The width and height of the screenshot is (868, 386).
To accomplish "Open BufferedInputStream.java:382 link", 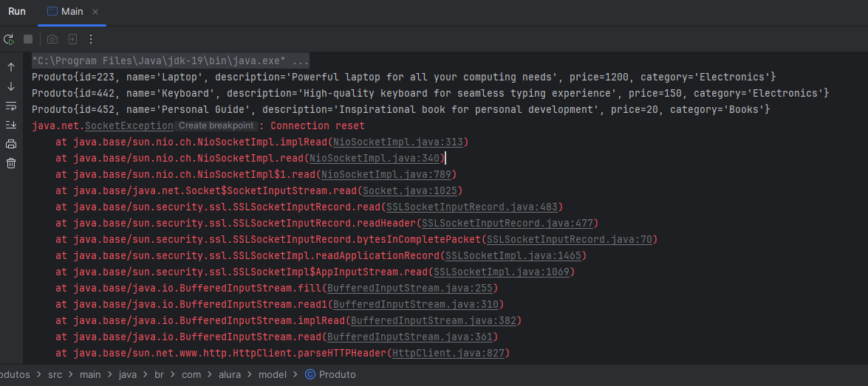I will 434,321.
